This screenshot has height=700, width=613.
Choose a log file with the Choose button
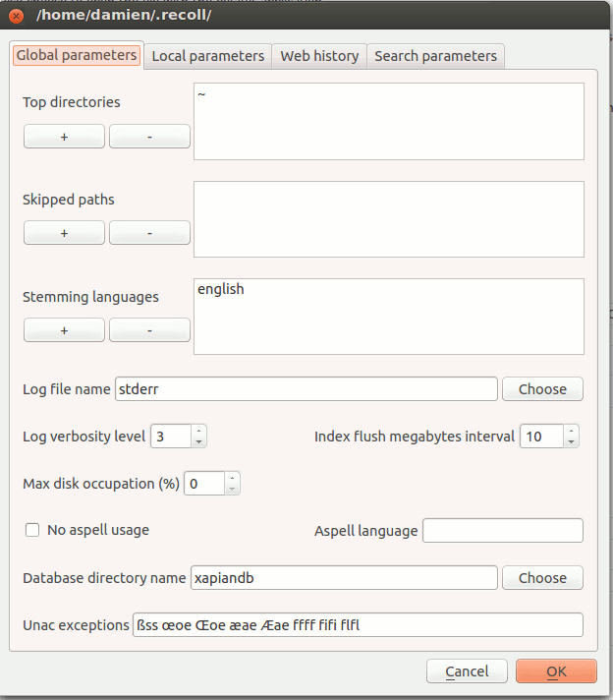(x=542, y=389)
